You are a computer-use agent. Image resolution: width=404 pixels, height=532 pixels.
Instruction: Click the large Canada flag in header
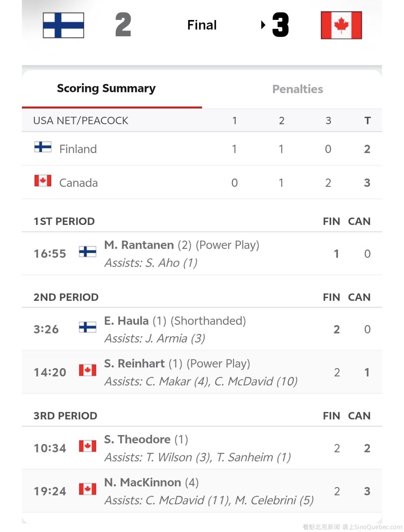click(x=341, y=25)
